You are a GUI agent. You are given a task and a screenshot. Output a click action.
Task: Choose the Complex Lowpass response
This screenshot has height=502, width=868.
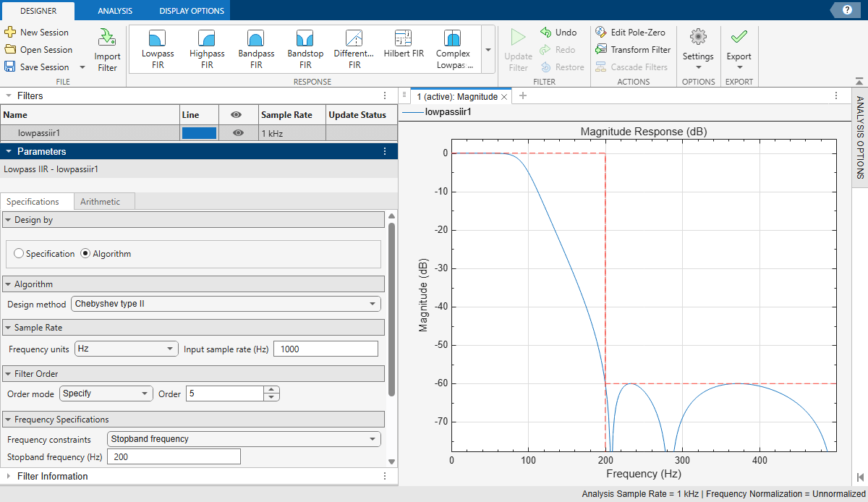click(x=454, y=50)
